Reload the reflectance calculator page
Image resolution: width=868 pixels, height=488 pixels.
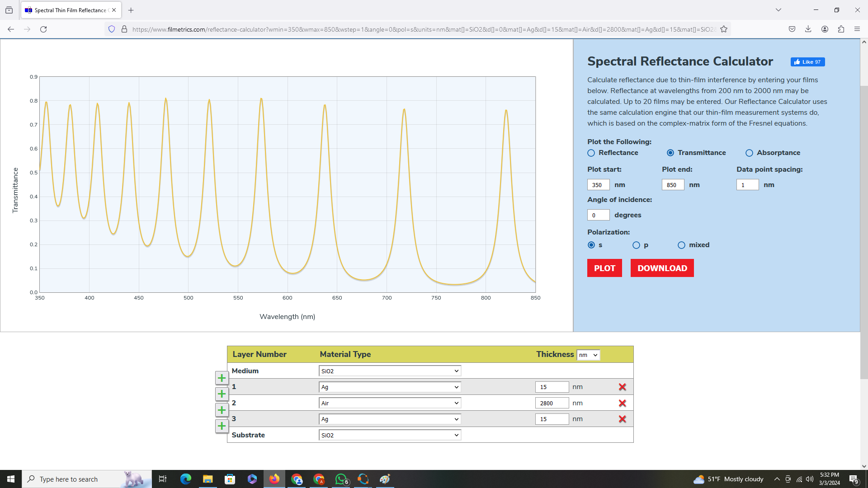point(43,29)
